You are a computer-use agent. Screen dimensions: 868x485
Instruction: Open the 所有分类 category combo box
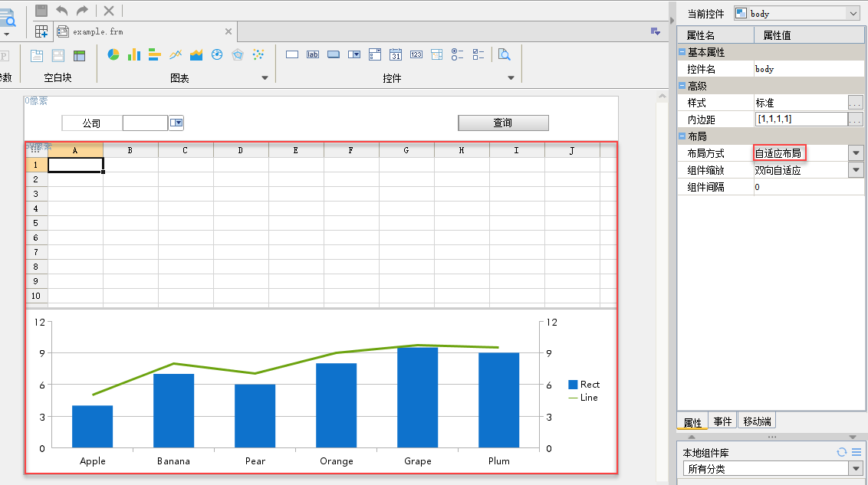point(773,468)
